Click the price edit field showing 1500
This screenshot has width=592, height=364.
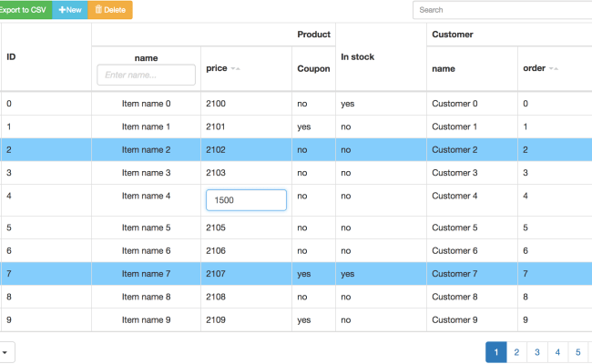246,200
